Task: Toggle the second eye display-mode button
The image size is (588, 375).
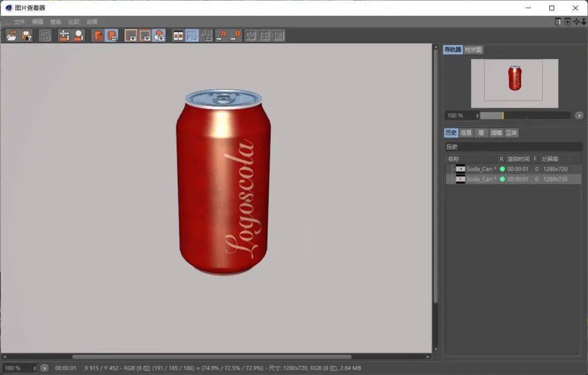Action: (145, 36)
